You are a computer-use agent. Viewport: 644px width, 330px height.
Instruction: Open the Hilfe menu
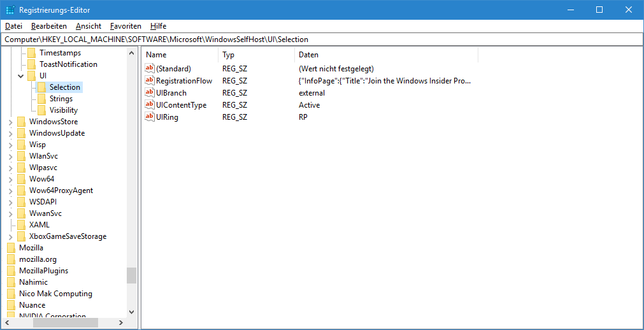pos(158,26)
